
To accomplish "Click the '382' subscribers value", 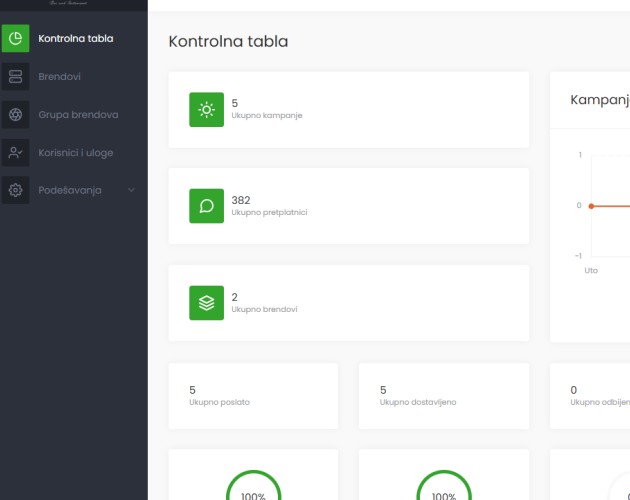I will tap(241, 200).
